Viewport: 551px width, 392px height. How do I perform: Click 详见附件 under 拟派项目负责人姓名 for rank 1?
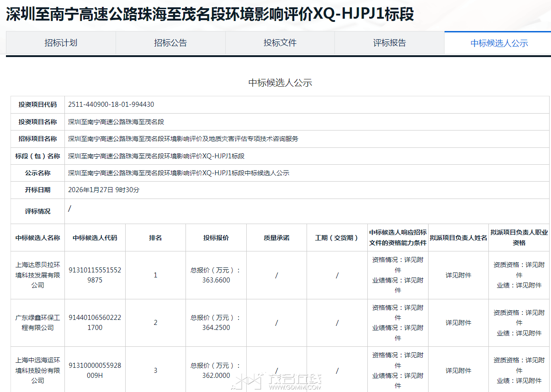458,275
